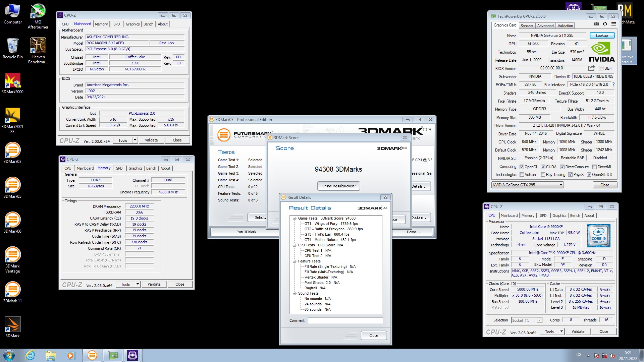
Task: Open Bench tab in Memory CPU-Z window
Action: [151, 168]
